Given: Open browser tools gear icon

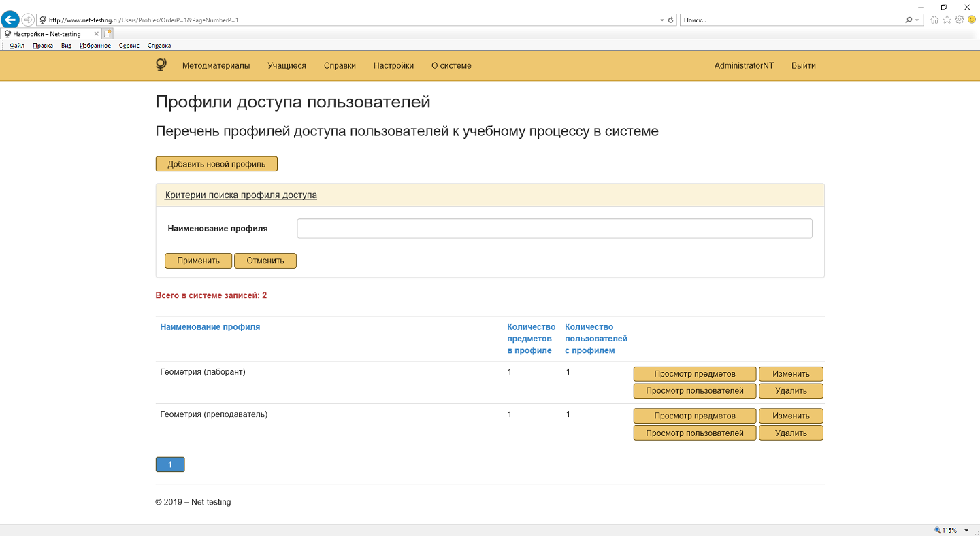Looking at the screenshot, I should tap(959, 20).
